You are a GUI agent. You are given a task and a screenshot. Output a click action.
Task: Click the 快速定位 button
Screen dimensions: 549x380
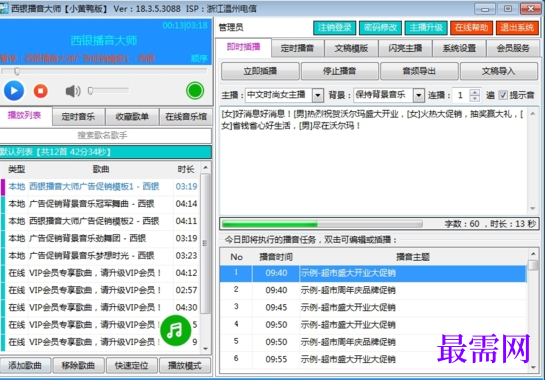(131, 366)
